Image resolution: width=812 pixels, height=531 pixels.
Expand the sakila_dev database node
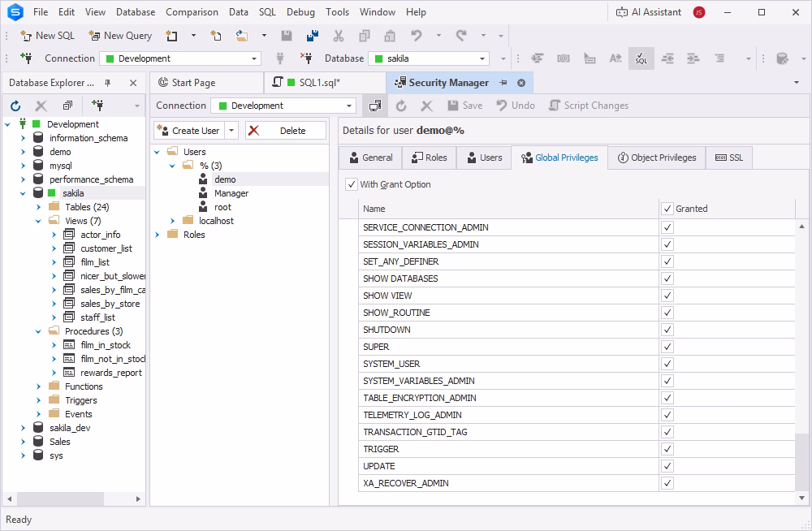(23, 428)
